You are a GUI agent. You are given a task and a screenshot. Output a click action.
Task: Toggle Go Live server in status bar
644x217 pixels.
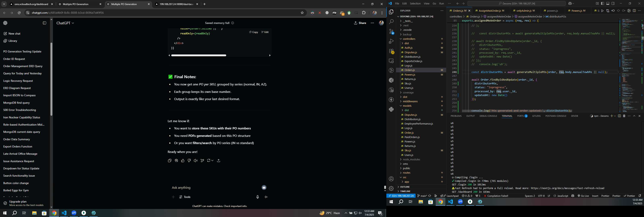(x=583, y=196)
